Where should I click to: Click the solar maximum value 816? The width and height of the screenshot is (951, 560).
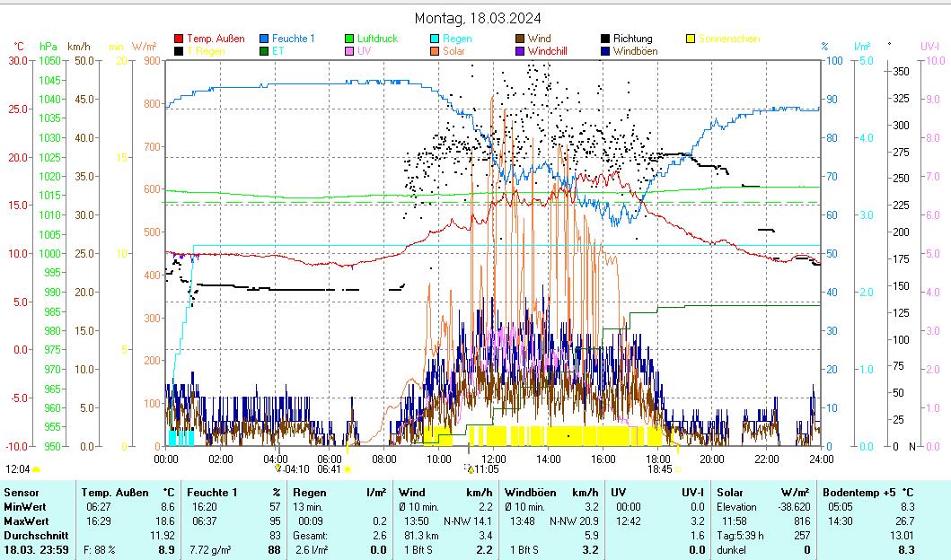coord(802,521)
